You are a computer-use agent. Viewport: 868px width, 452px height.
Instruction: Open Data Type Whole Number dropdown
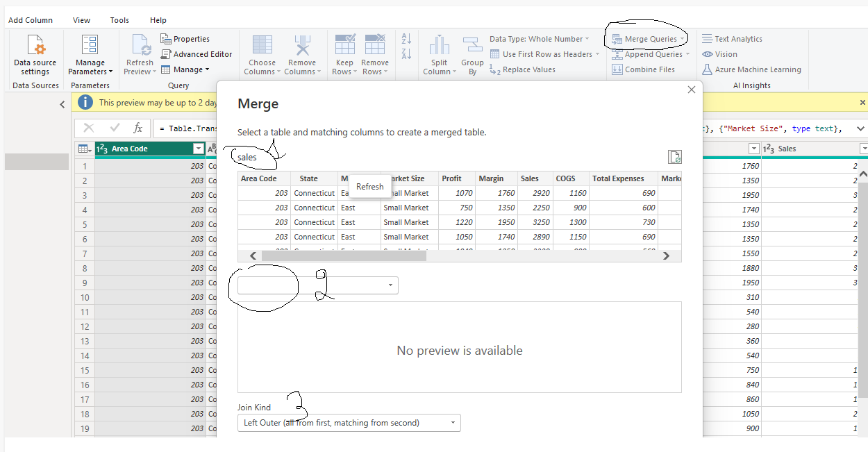pos(540,39)
